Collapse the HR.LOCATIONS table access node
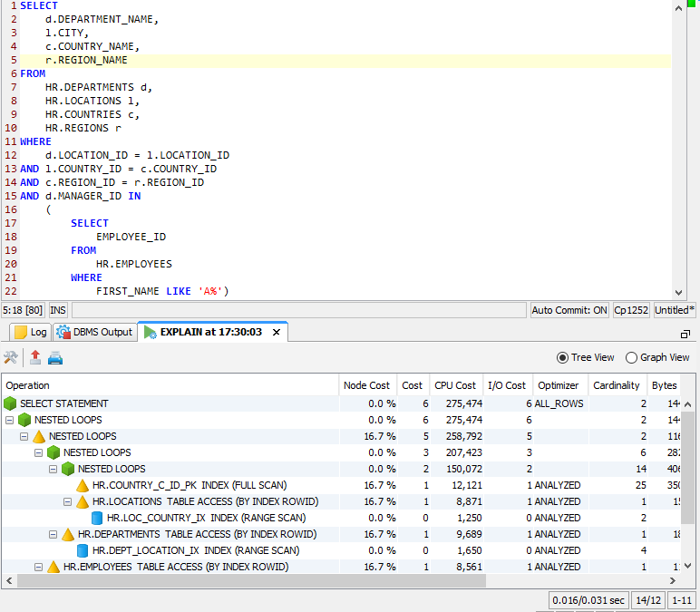 (x=68, y=501)
